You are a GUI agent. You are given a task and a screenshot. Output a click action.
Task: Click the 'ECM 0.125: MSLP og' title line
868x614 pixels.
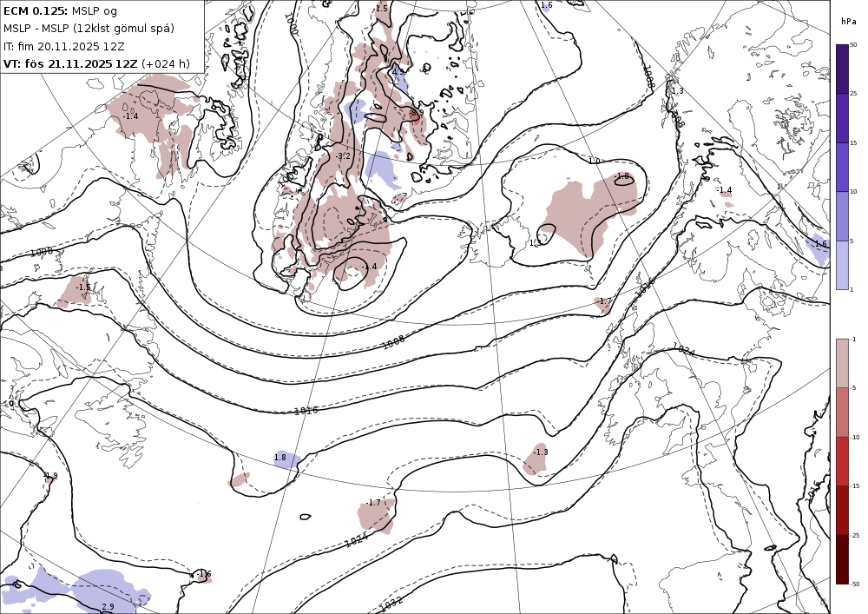[60, 10]
